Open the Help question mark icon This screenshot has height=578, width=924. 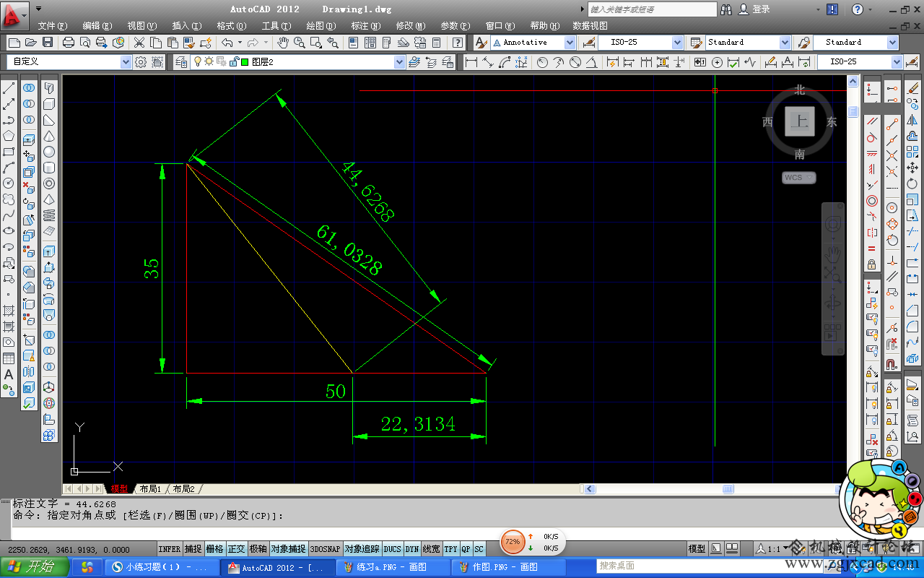pos(857,9)
